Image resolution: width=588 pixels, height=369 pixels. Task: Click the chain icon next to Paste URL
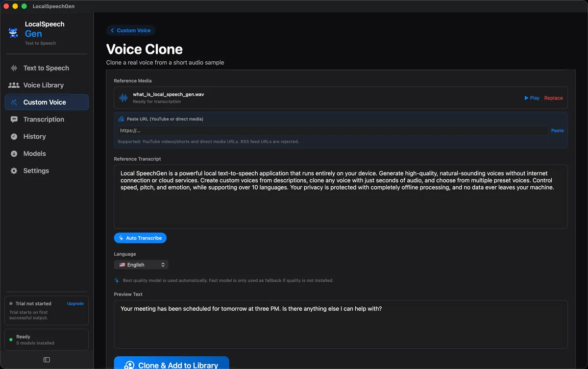coord(121,119)
